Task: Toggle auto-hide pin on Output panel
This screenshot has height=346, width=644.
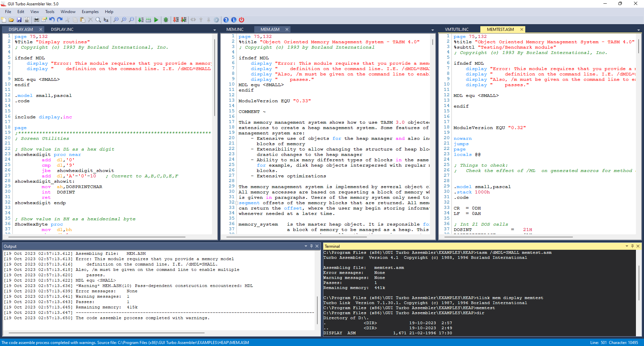Action: pyautogui.click(x=311, y=246)
